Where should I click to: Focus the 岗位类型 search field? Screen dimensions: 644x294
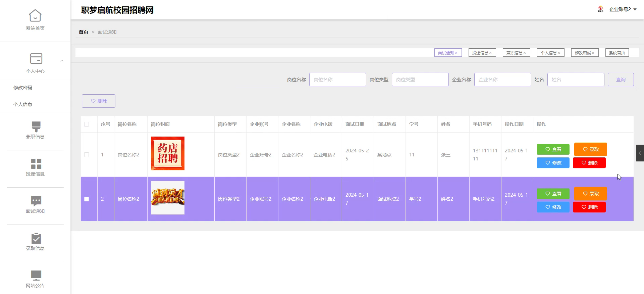420,80
